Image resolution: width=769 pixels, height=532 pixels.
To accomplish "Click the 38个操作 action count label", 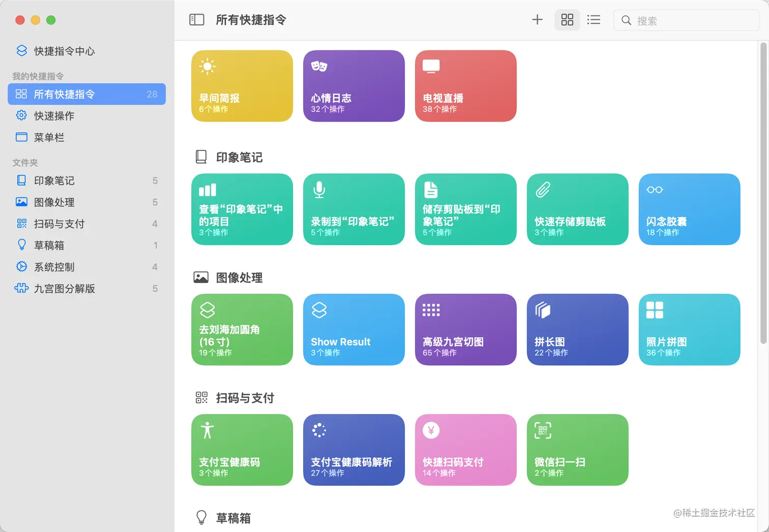I will [439, 109].
